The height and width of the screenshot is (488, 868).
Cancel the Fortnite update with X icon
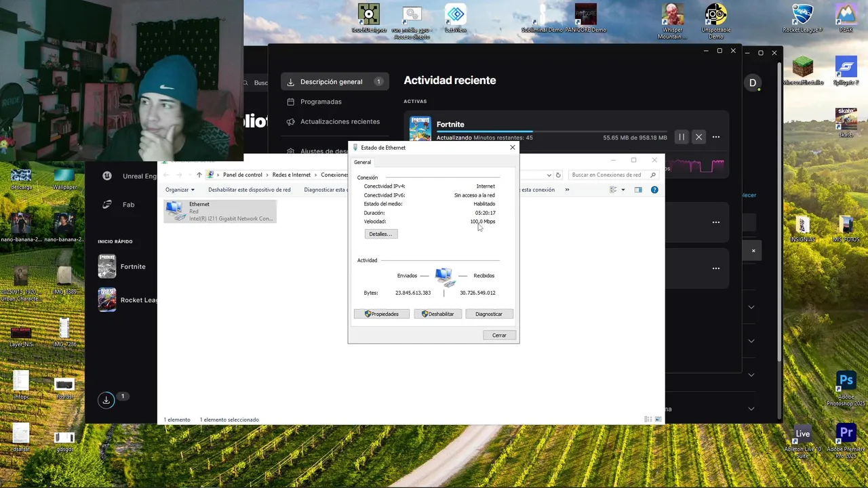[x=698, y=137]
